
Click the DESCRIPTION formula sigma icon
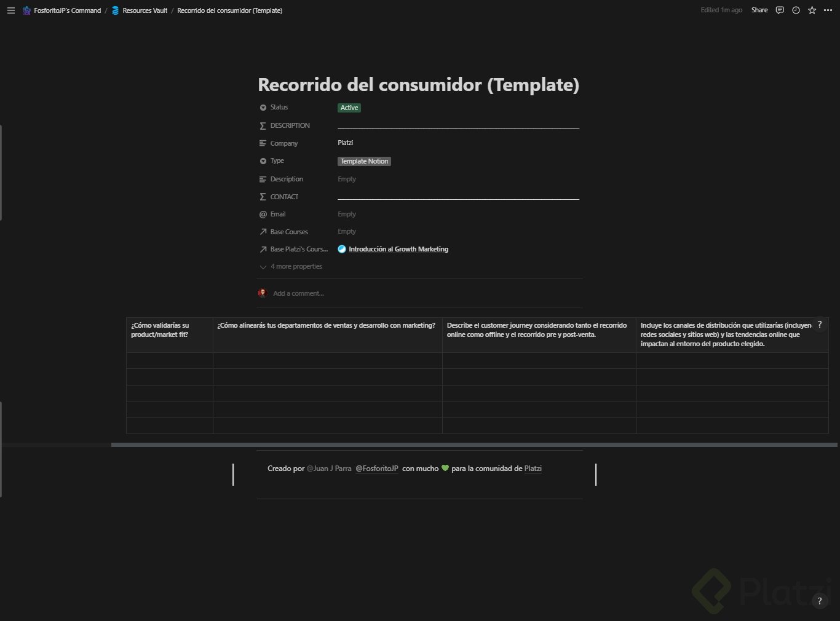point(263,125)
